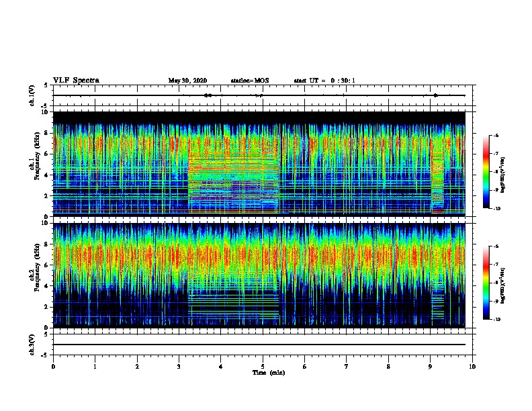
Task: Click the "ch.3(V)" waveform axis label
Action: tap(32, 345)
